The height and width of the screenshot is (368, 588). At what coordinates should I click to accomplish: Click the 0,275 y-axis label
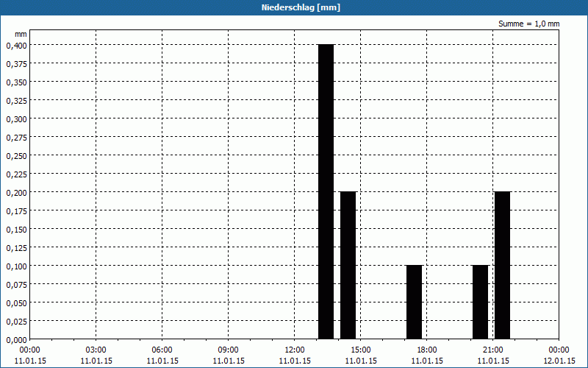[16, 138]
